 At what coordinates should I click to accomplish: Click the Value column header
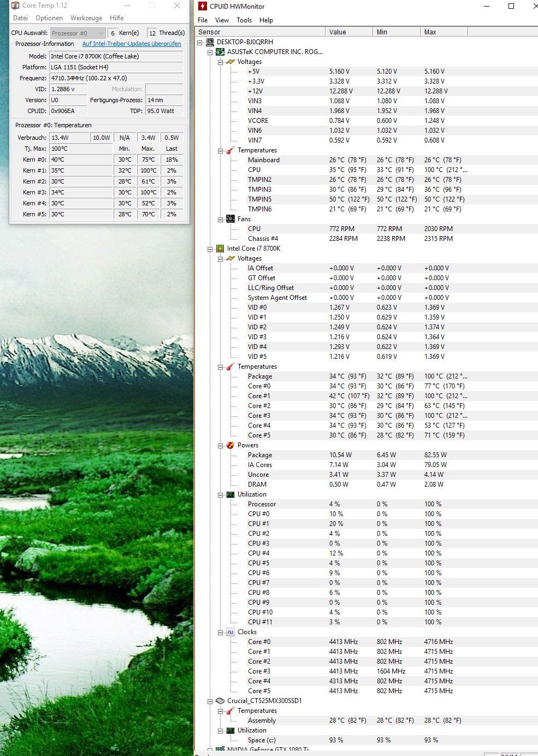click(x=349, y=32)
